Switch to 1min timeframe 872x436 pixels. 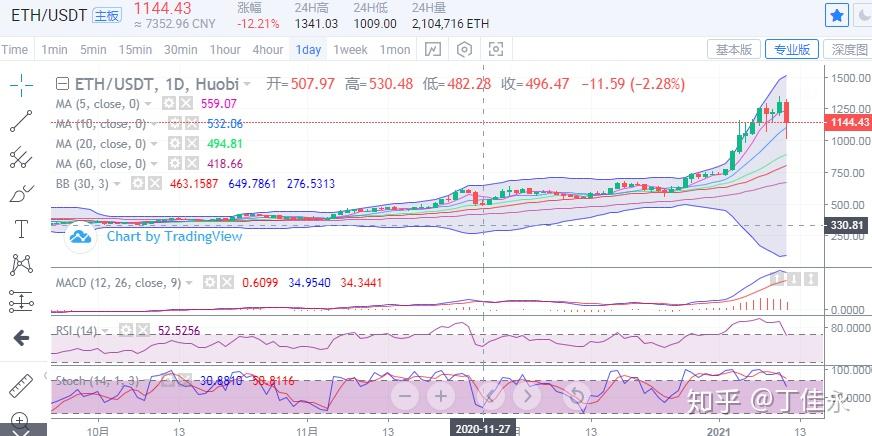(54, 49)
